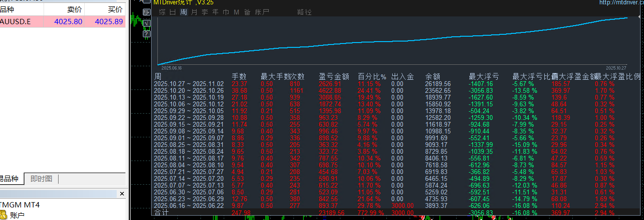Open the 即时图 tab in Market Watch
Image resolution: width=644 pixels, height=220 pixels.
point(41,179)
